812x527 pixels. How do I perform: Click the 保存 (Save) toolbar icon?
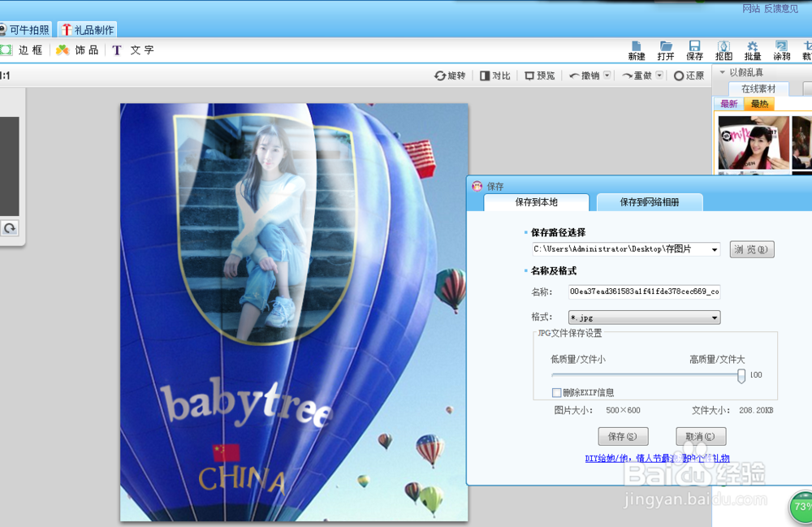[694, 50]
